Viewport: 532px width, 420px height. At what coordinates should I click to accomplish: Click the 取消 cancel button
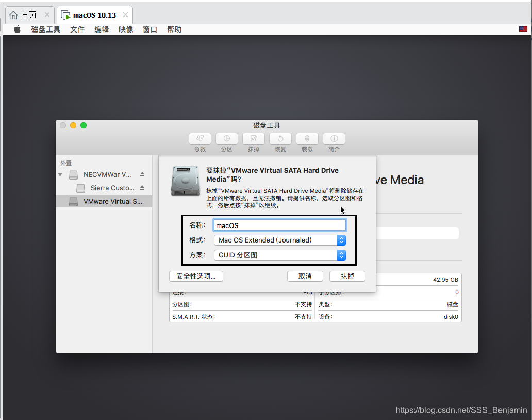point(305,277)
